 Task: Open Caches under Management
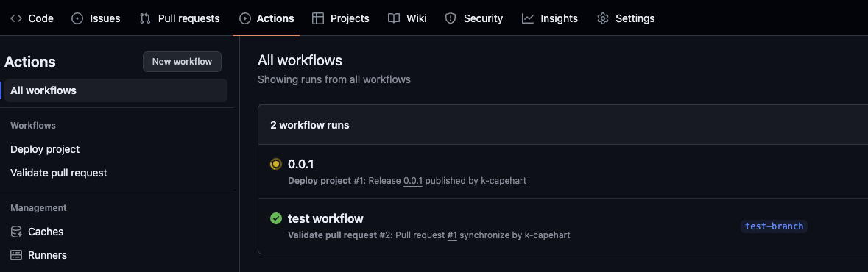coord(37,232)
